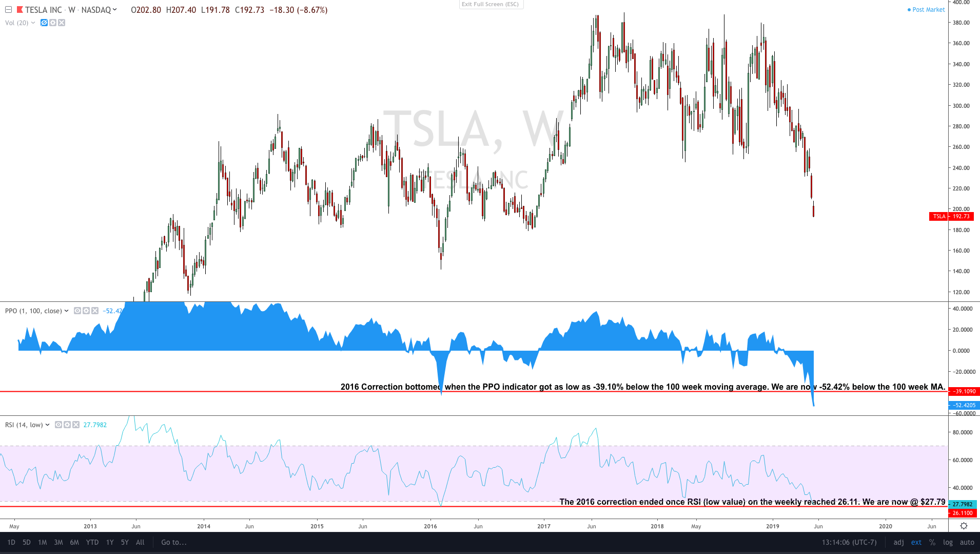980x554 pixels.
Task: Click the PPO legend value -52.42
Action: [x=113, y=311]
